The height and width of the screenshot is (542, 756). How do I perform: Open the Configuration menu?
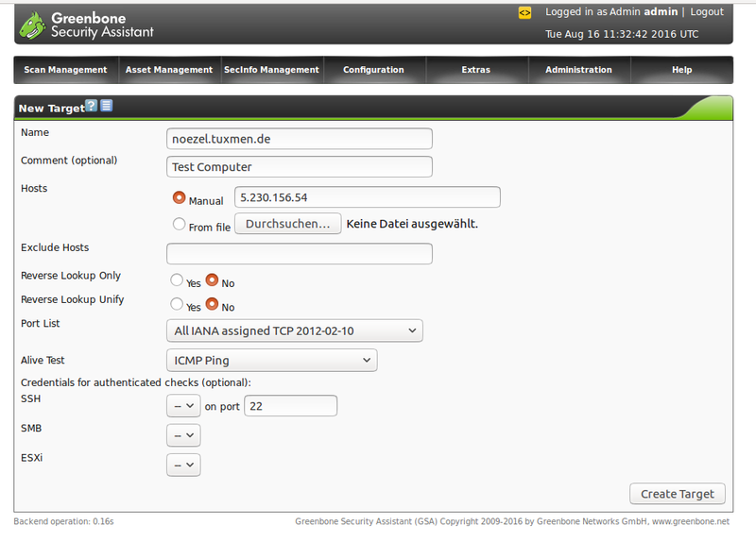(373, 70)
